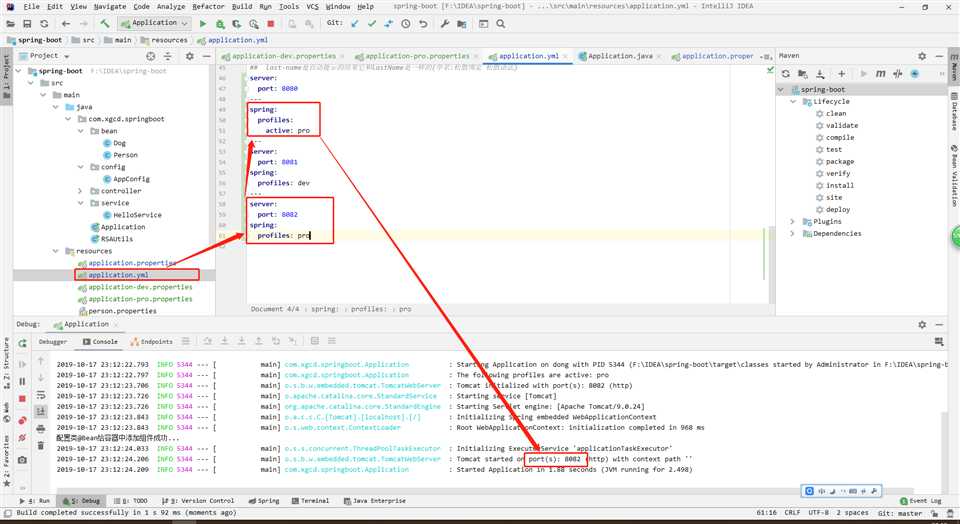
Task: Switch to application-dev.properties editor tab
Action: [283, 56]
